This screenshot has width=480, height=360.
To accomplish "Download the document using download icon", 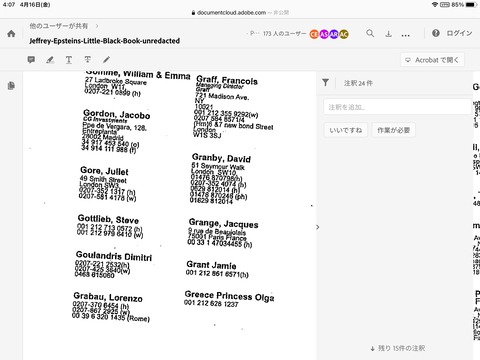I will point(388,34).
